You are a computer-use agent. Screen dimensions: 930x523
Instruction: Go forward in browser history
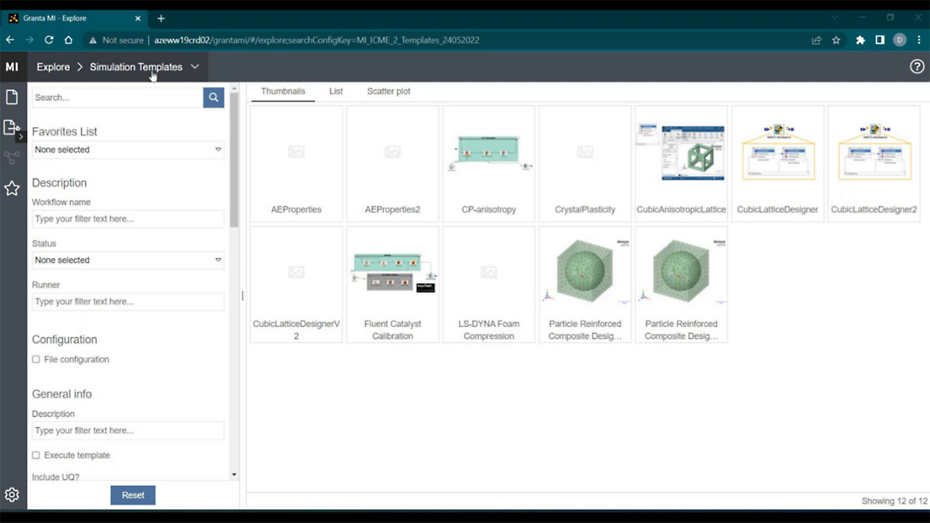(x=29, y=40)
